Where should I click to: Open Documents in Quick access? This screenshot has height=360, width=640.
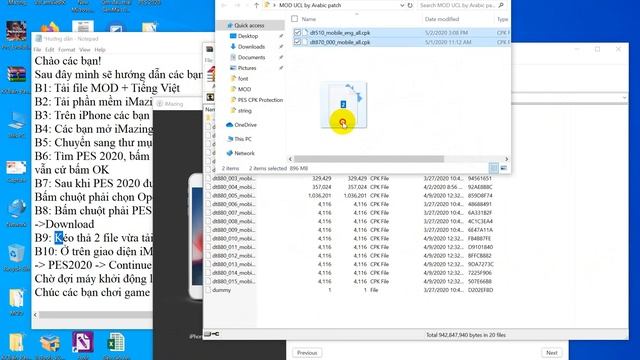tap(251, 57)
